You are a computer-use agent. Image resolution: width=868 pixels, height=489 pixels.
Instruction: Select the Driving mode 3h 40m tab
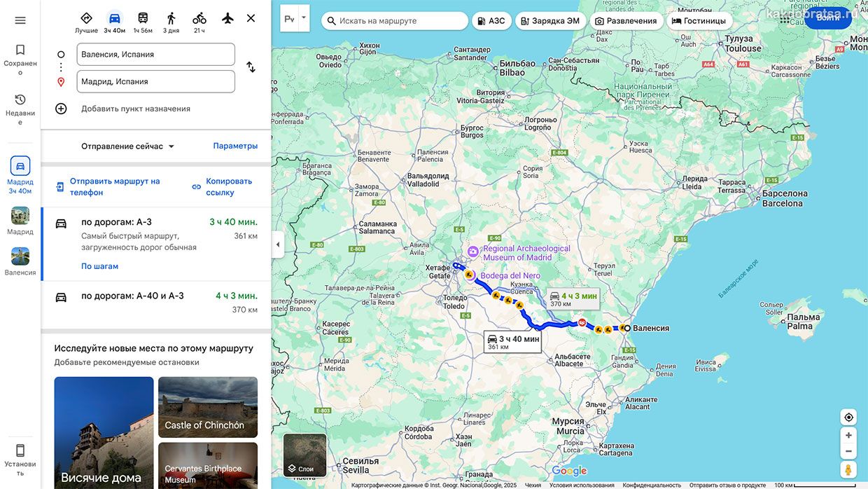(115, 22)
